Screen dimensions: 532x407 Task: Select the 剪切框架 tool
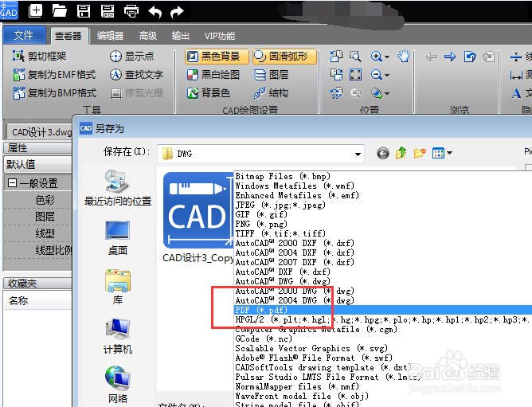(39, 56)
